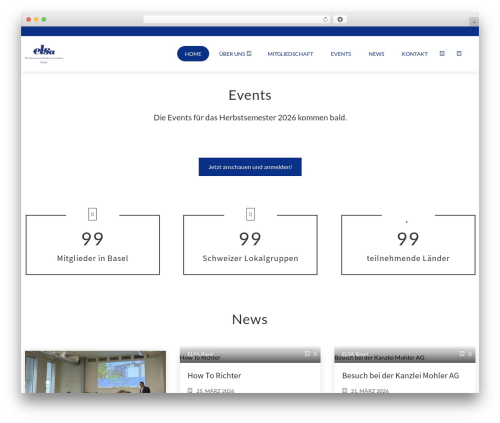500x423 pixels.
Task: Click the 'Events' section heading
Action: tap(250, 95)
